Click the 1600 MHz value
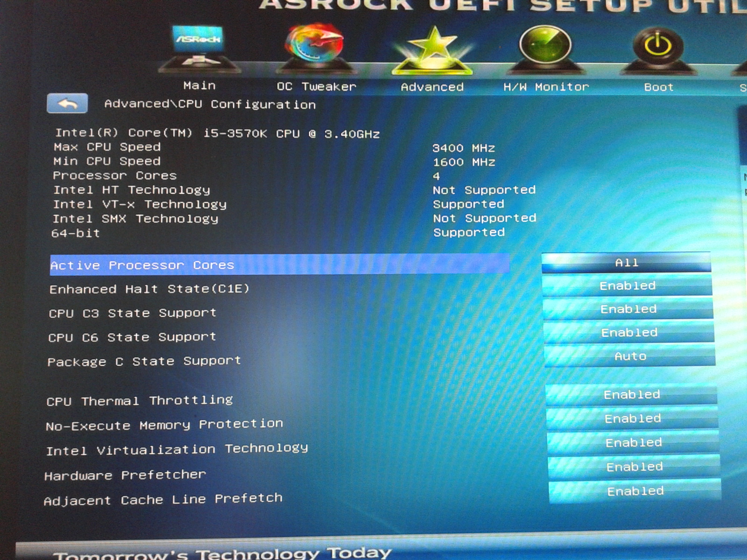Viewport: 747px width, 560px height. pyautogui.click(x=464, y=162)
